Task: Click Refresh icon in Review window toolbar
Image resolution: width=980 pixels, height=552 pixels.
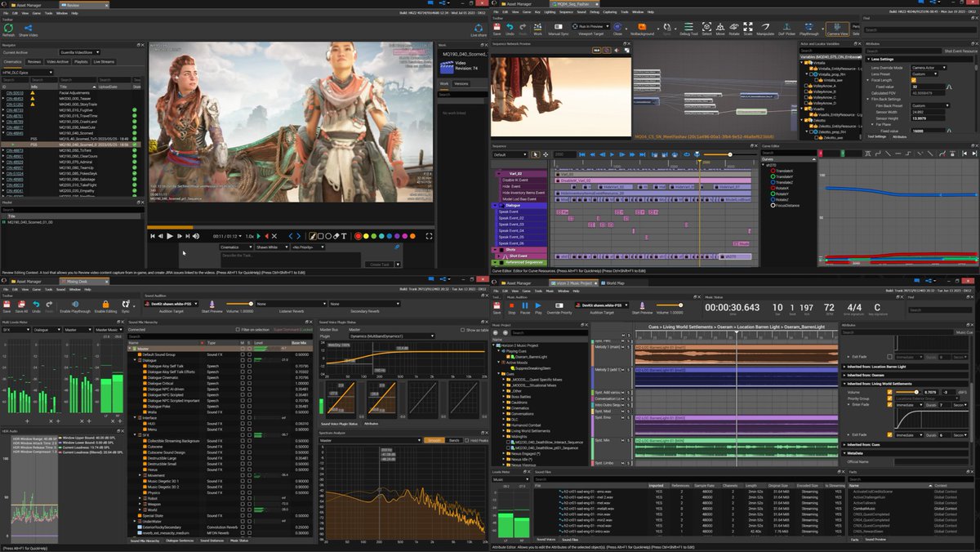Action: click(x=8, y=29)
